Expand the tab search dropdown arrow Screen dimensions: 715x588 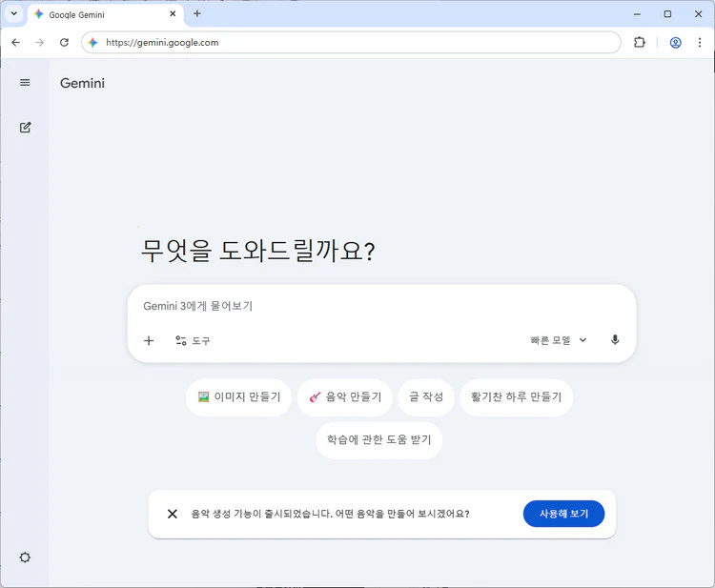click(x=14, y=13)
